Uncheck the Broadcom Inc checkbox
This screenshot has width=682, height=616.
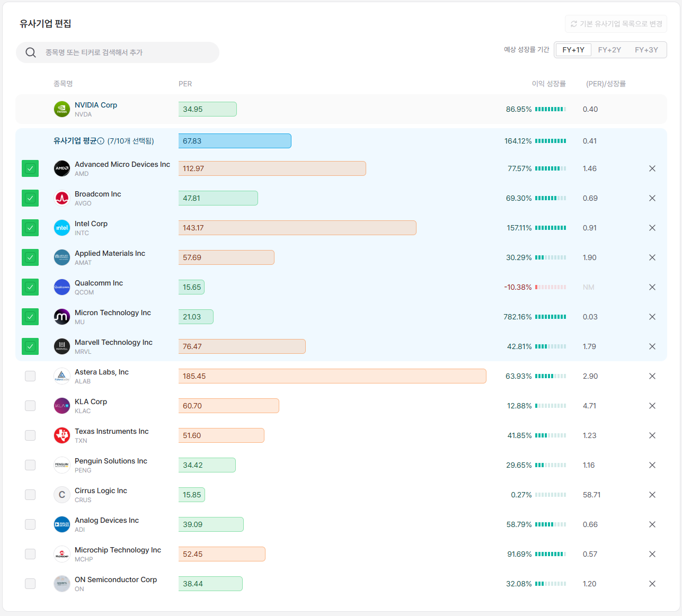[x=30, y=198]
